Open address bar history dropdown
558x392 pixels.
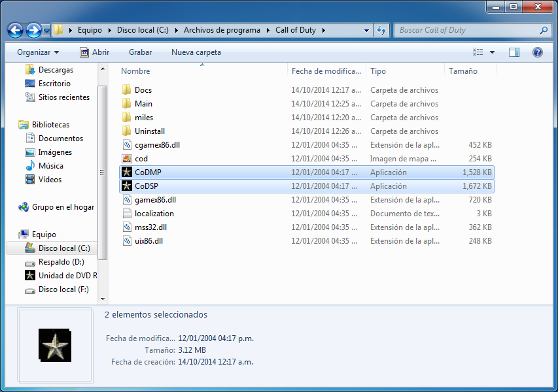pos(366,31)
